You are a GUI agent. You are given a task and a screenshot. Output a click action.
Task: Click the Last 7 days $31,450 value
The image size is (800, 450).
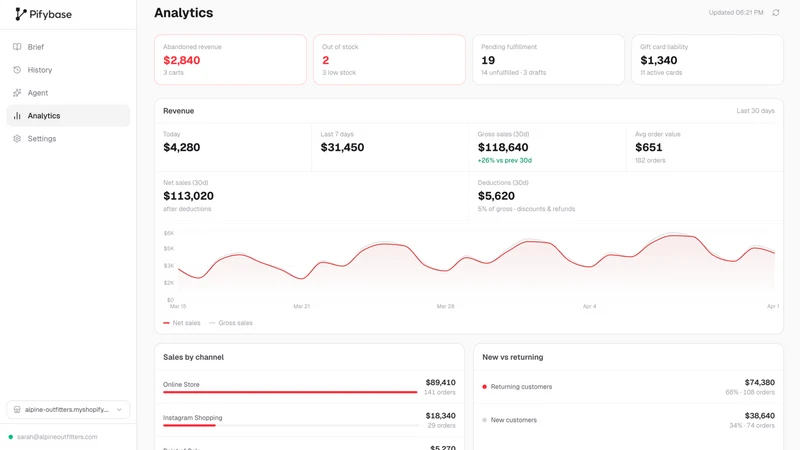pos(342,147)
